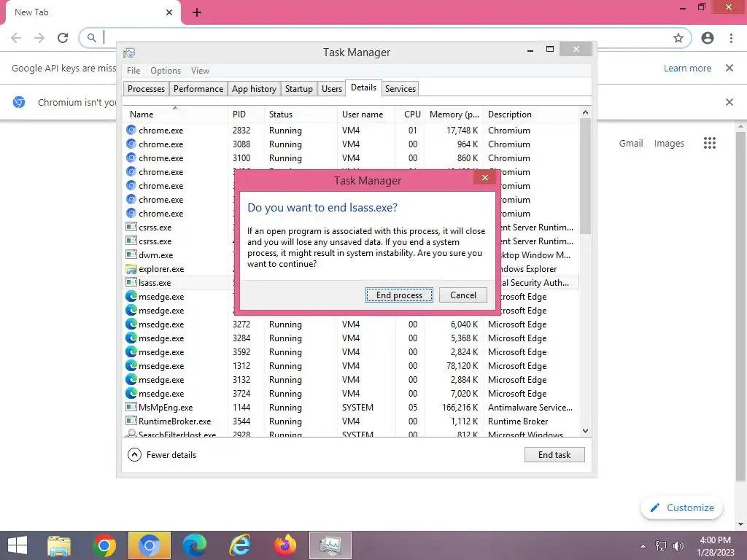Select the MsMpEng.exe process icon
The image size is (747, 560).
(131, 407)
